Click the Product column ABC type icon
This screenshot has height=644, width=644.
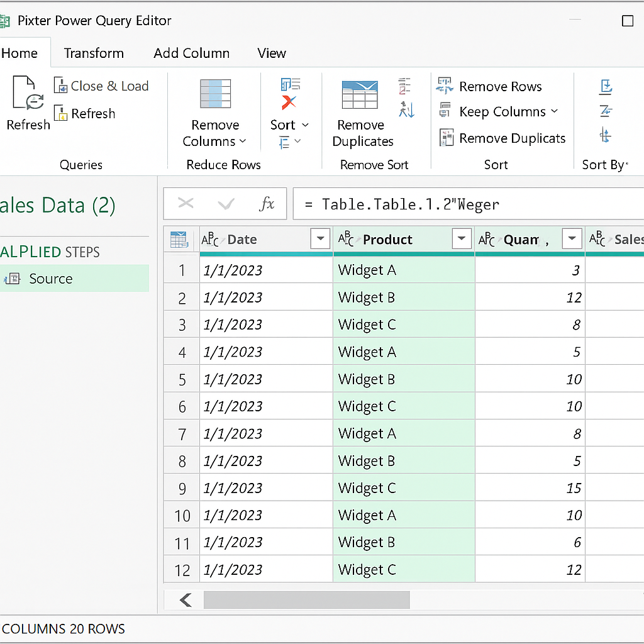346,238
